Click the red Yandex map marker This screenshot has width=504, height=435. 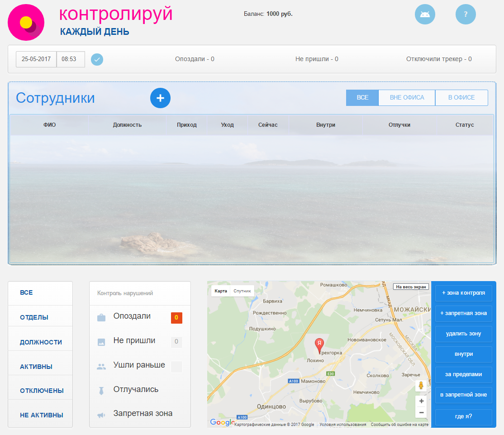319,346
